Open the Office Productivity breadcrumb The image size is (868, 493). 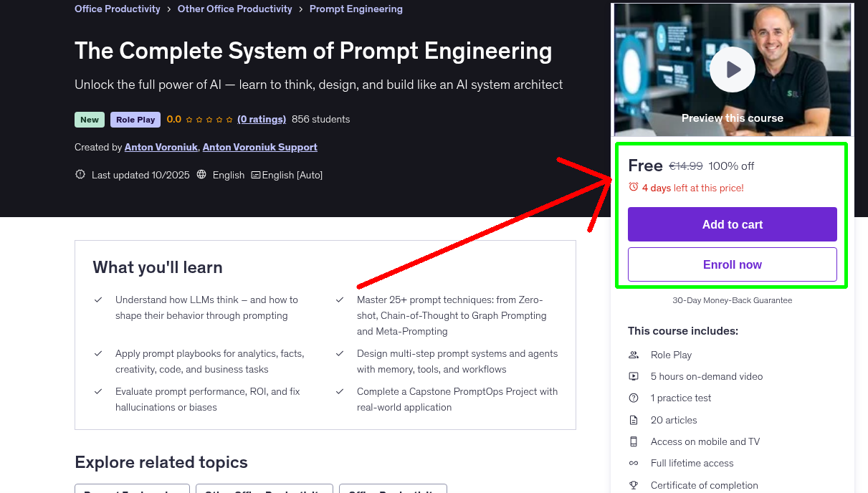point(117,9)
